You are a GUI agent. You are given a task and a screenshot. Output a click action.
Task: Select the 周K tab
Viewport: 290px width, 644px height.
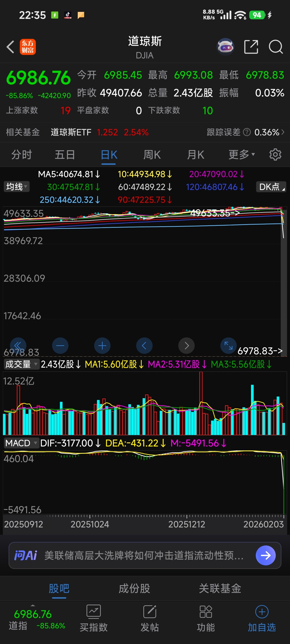[152, 155]
